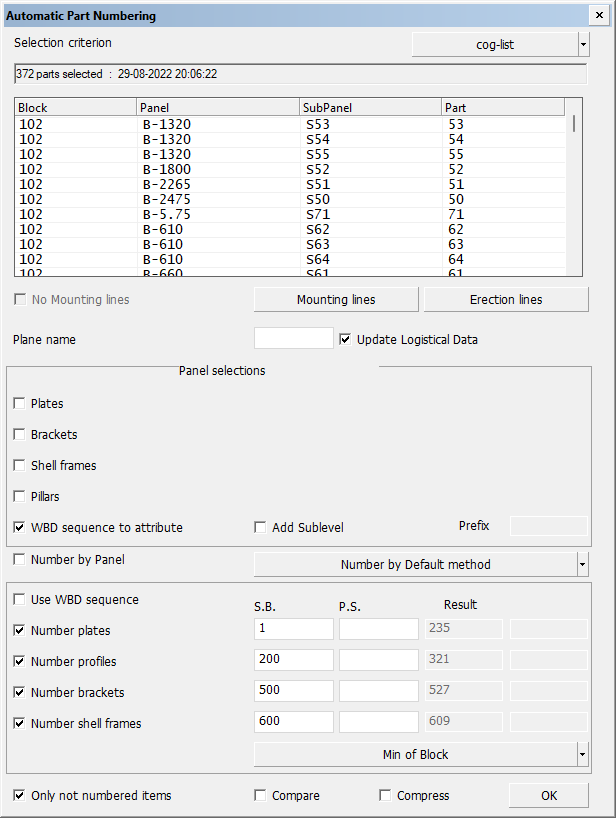Click the Mounting lines button
The image size is (616, 818).
pyautogui.click(x=336, y=300)
